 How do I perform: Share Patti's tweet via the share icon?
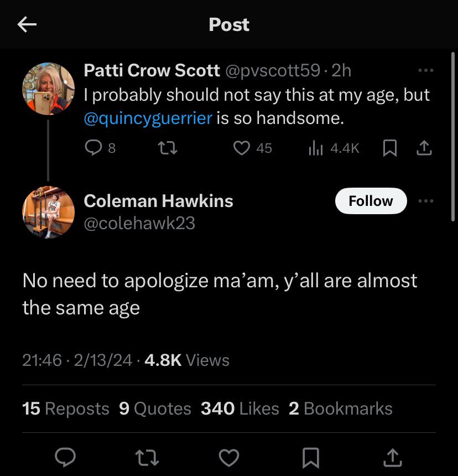(x=424, y=148)
